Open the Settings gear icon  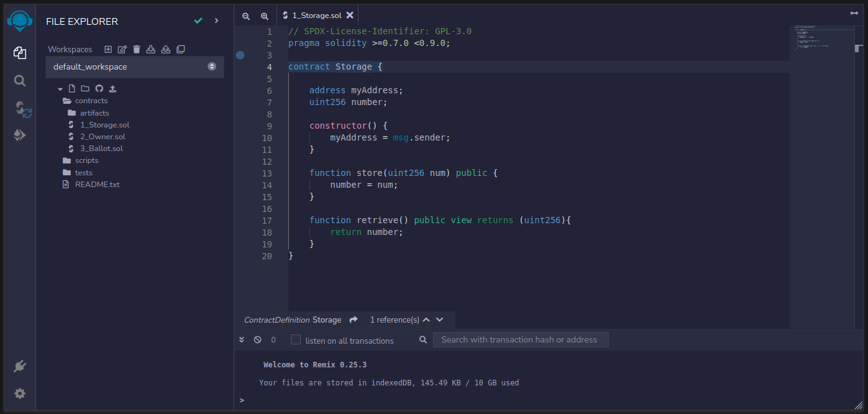point(20,393)
